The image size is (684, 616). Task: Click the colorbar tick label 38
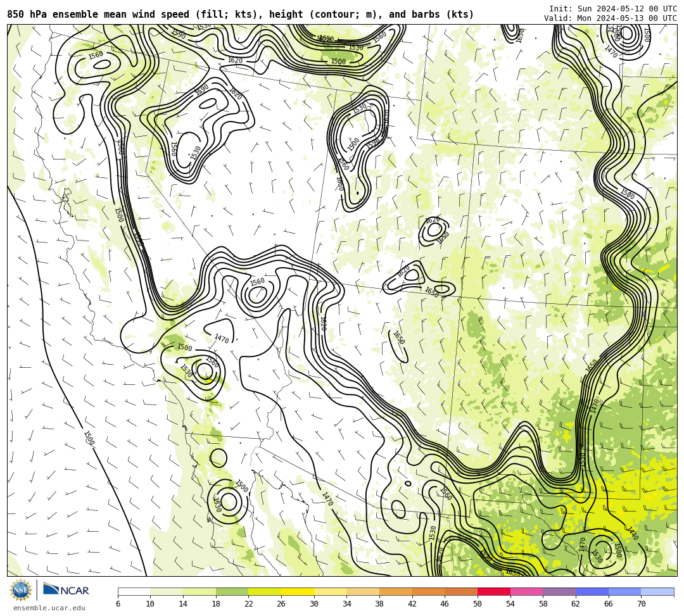click(x=379, y=604)
